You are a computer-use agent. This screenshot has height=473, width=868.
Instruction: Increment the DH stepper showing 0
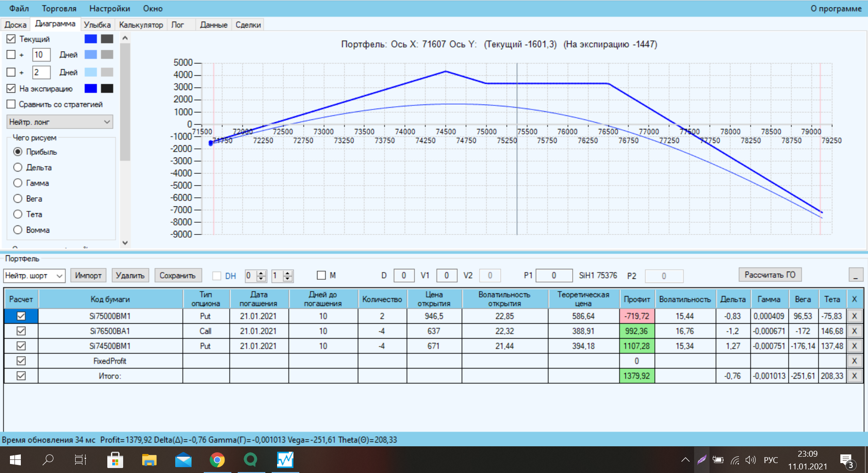(x=261, y=273)
